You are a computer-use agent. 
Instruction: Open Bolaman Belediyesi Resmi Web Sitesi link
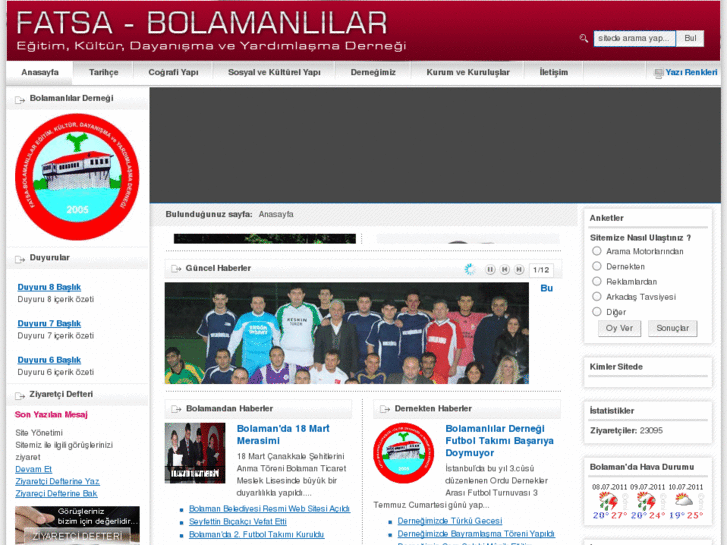pyautogui.click(x=269, y=509)
